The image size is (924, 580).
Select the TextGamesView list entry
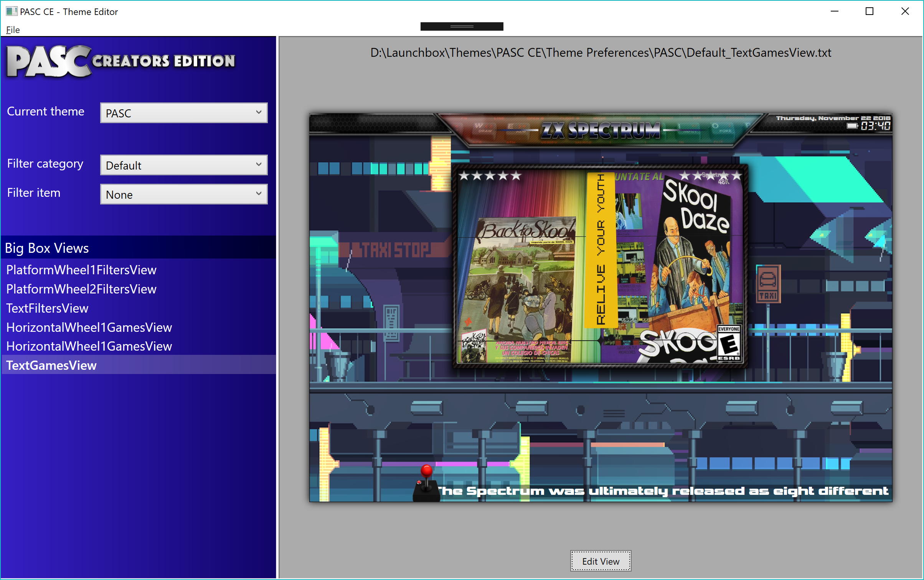138,365
